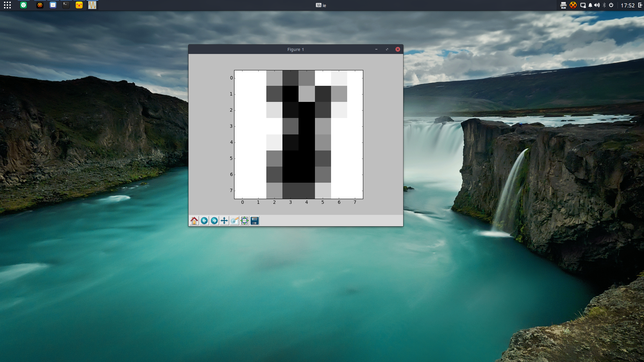Click the black pixel at column 3, row 1
644x362 pixels.
tap(290, 94)
